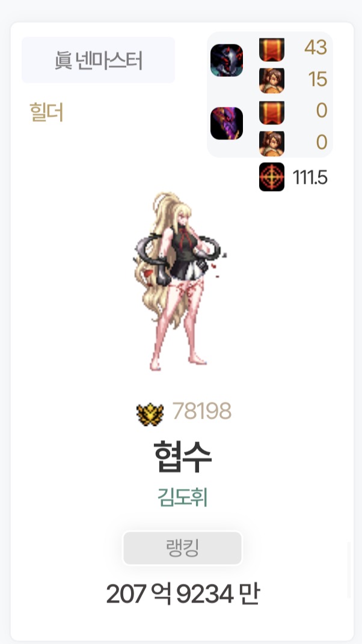Open the character name 협수
The image size is (362, 644).
point(182,457)
